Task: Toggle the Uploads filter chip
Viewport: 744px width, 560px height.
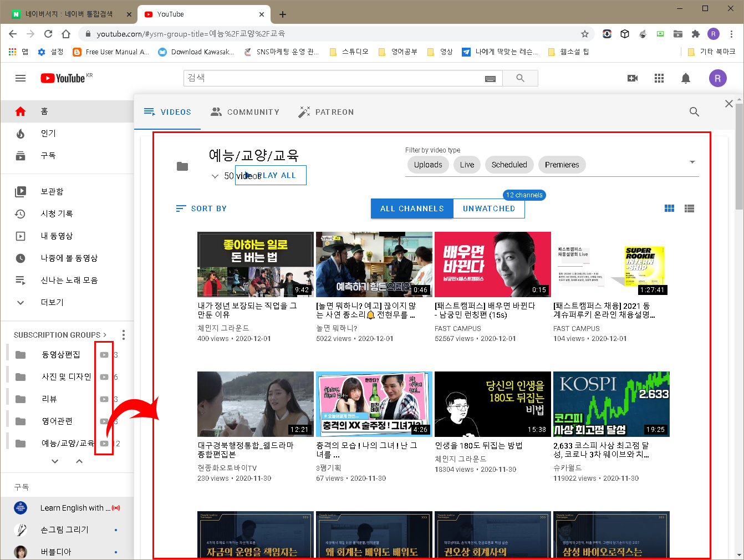Action: click(x=428, y=165)
